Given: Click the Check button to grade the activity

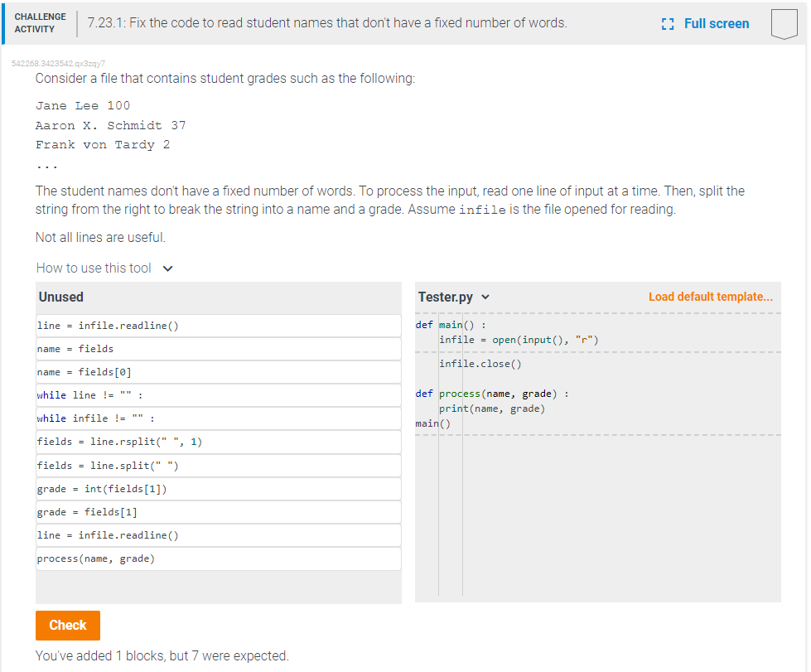Looking at the screenshot, I should [x=67, y=626].
